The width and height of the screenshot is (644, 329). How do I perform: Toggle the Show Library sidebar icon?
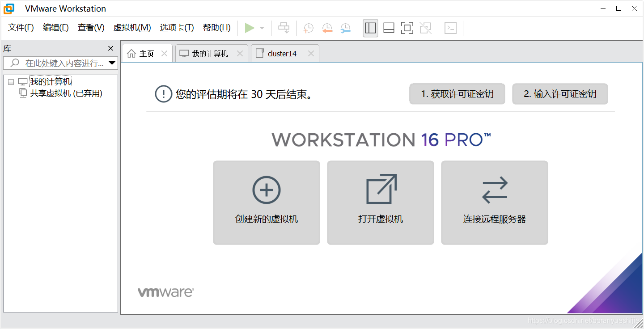point(370,28)
